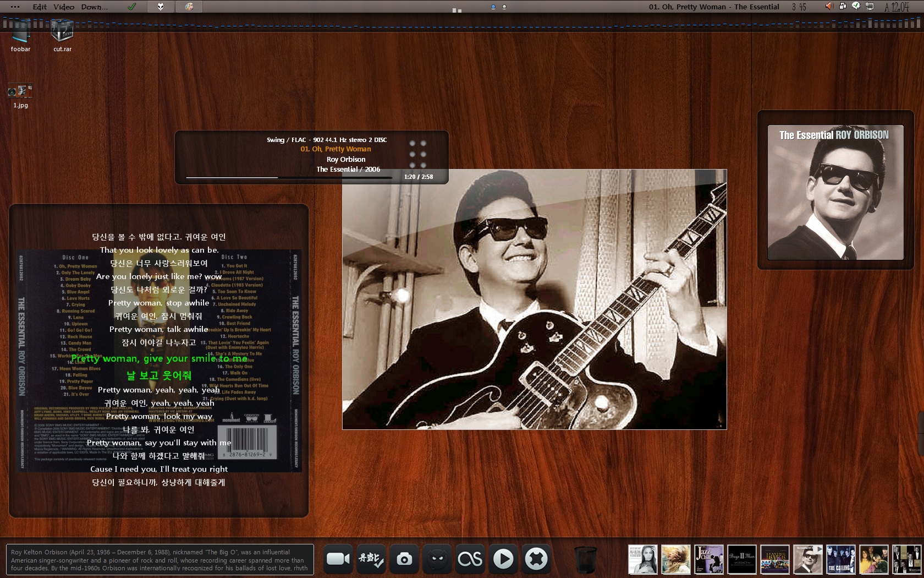Select the Beyoncé album thumbnail
This screenshot has height=578, width=924.
coord(643,559)
